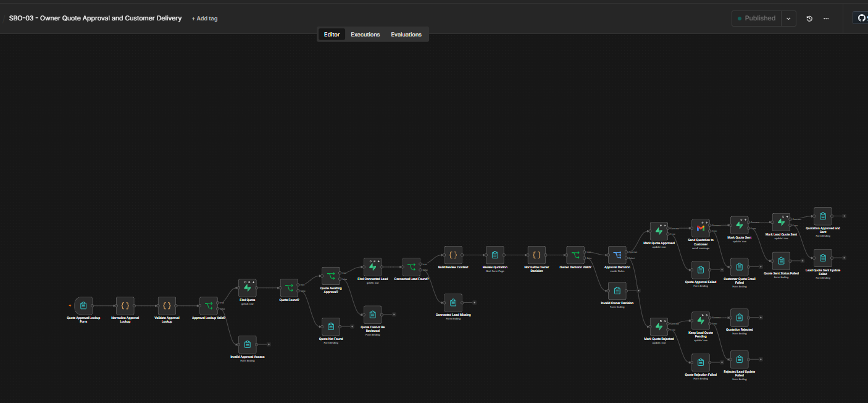Viewport: 868px width, 403px height.
Task: Select the Approval Decision switch node
Action: click(617, 255)
